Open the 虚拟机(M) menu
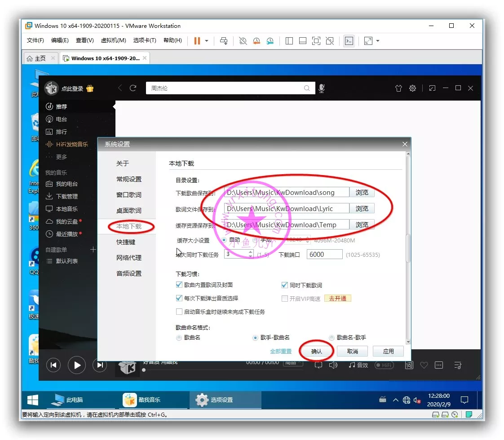This screenshot has width=504, height=440. click(113, 40)
